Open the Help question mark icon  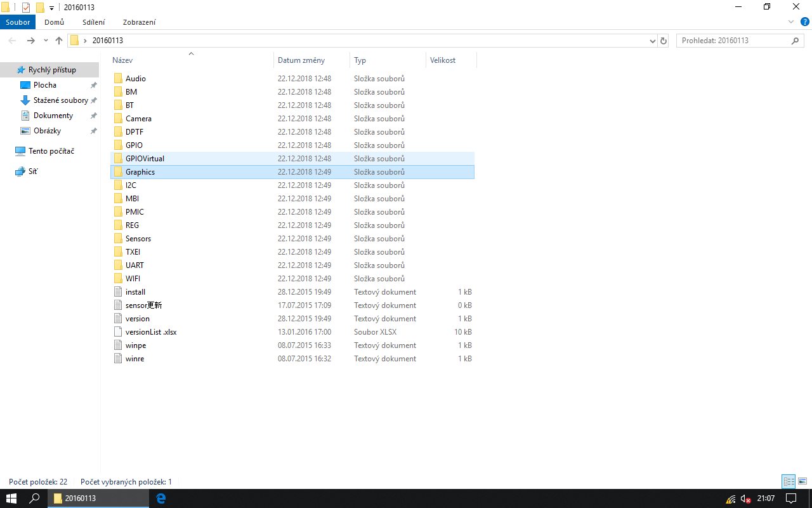(804, 22)
